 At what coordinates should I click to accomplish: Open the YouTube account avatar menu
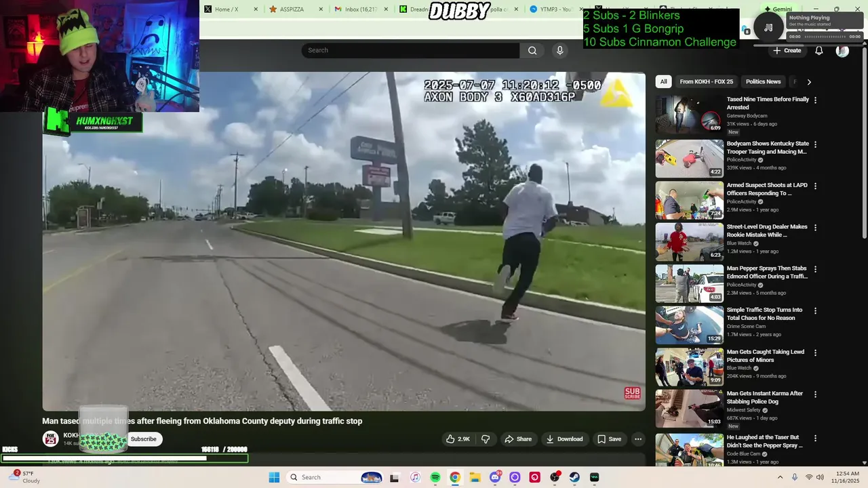pos(842,51)
